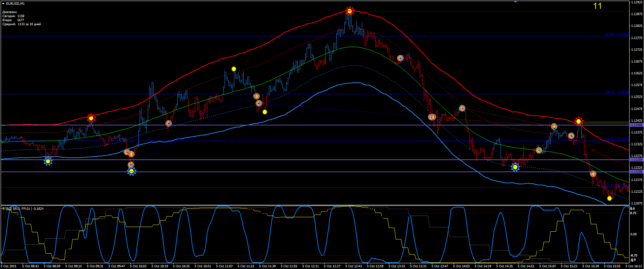This screenshot has height=269, width=644.
Task: Click the EURUSD,M1 chart title
Action: point(15,3)
